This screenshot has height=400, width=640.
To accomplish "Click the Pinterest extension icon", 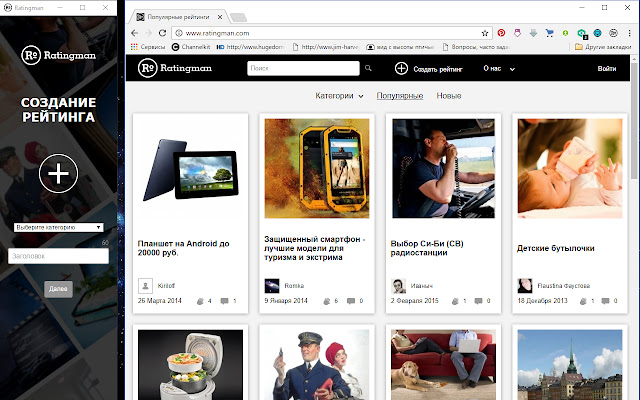I will (x=501, y=33).
